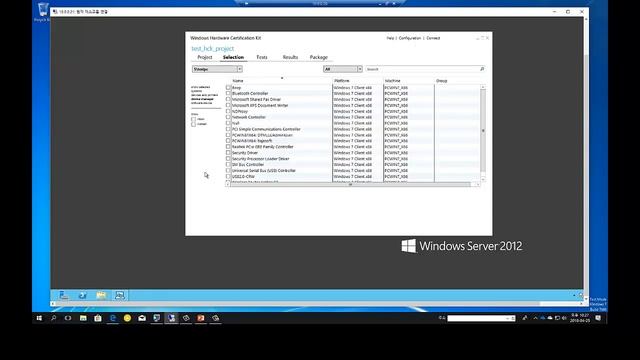Focus the host taskbar address input box
The height and width of the screenshot is (360, 640).
[x=477, y=318]
